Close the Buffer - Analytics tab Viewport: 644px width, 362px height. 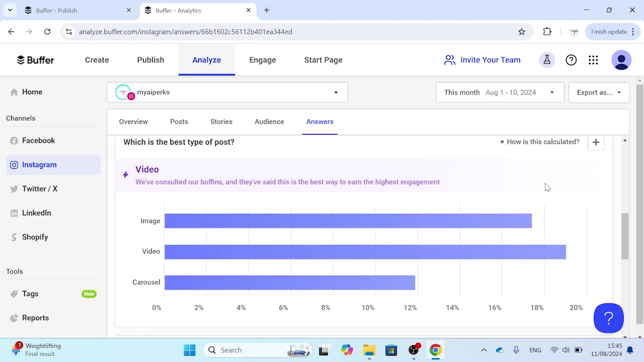click(x=249, y=10)
